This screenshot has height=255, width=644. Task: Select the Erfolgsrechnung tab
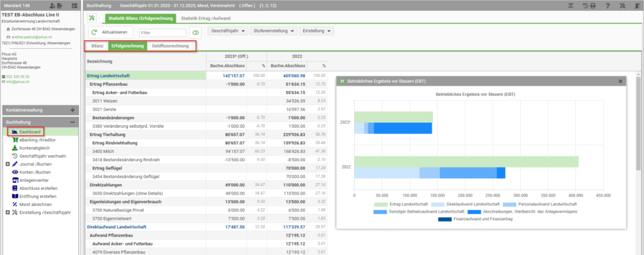tap(128, 46)
